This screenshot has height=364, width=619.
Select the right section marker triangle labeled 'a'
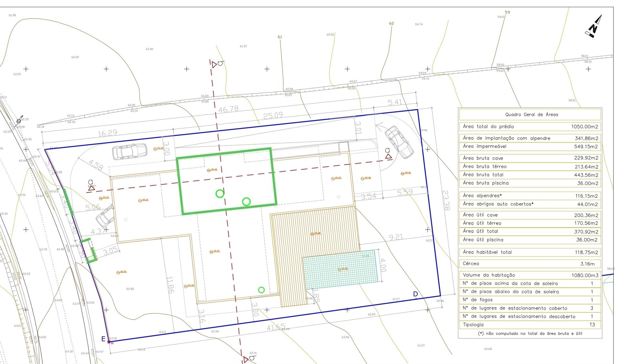click(388, 157)
